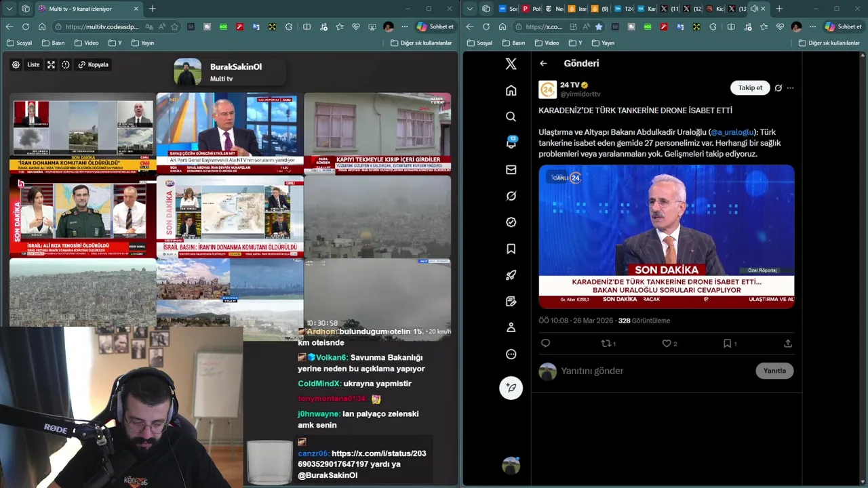Copy link with Kopyala button
Image resolution: width=868 pixels, height=488 pixels.
pyautogui.click(x=94, y=65)
